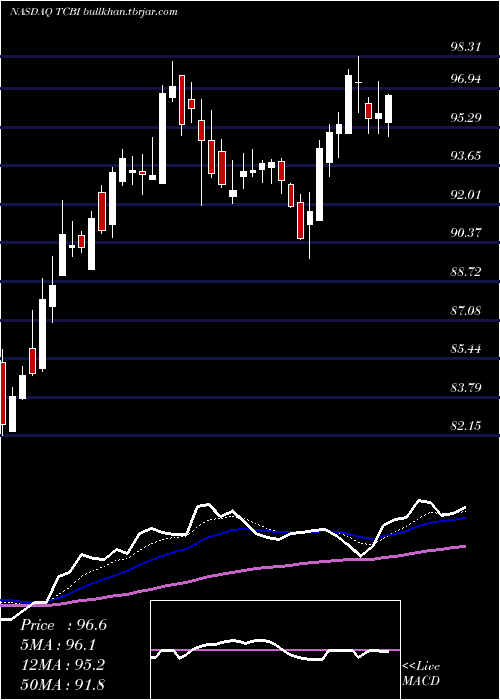Screen dimensions: 500x700
Task: Click the 83.79 price axis label
Action: [x=466, y=388]
